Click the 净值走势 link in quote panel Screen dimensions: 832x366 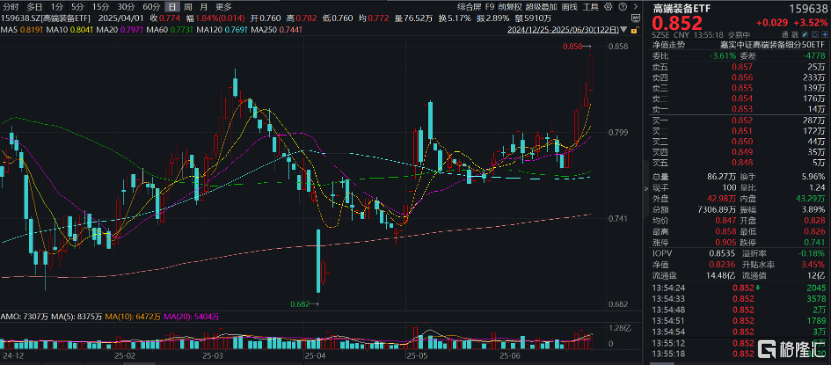669,45
